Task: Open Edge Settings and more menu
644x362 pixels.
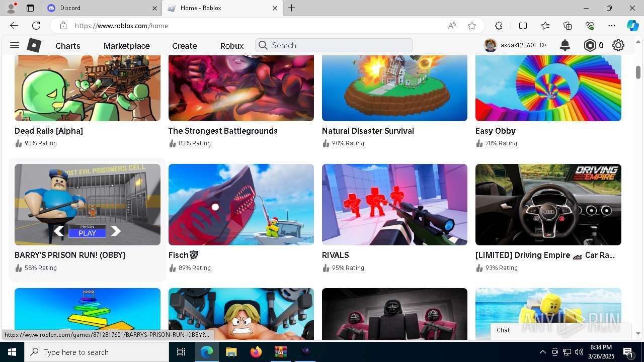Action: pyautogui.click(x=612, y=26)
